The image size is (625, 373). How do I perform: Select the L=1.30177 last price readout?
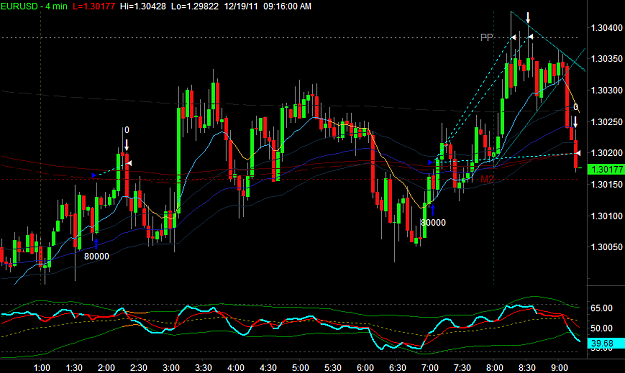[x=94, y=6]
